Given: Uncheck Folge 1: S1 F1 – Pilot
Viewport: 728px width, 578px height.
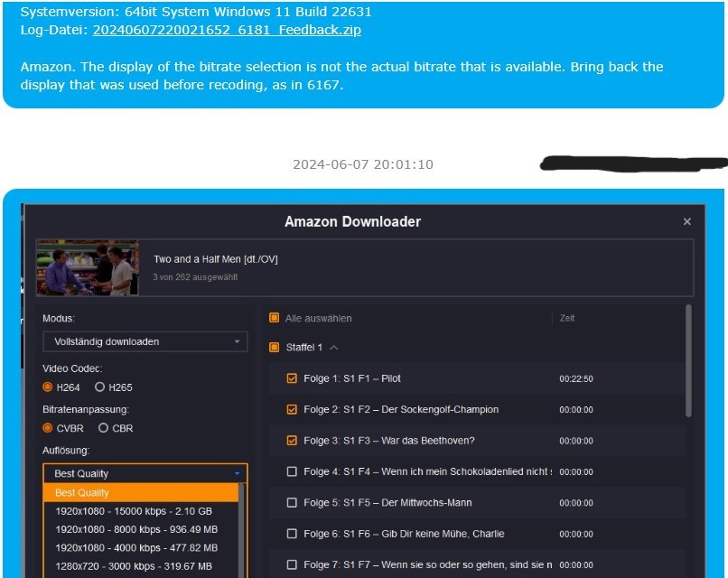Looking at the screenshot, I should coord(292,378).
